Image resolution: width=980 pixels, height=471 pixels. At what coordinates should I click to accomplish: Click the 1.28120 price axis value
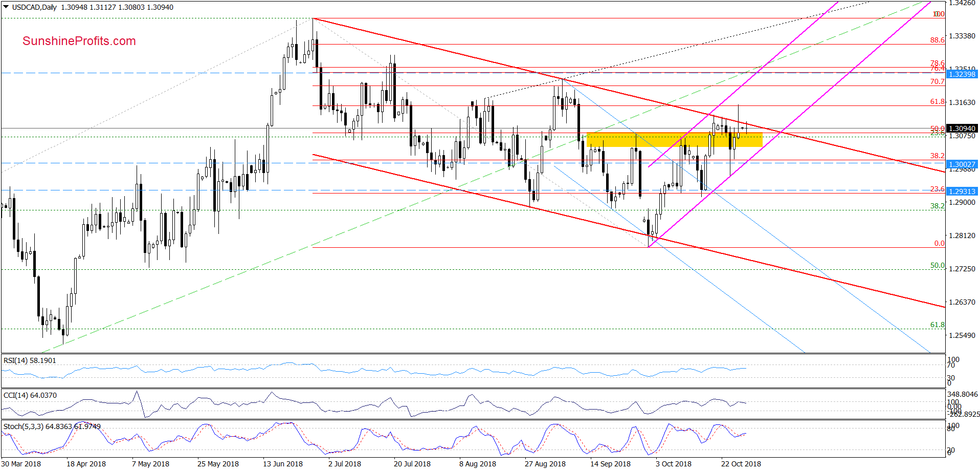tap(962, 235)
